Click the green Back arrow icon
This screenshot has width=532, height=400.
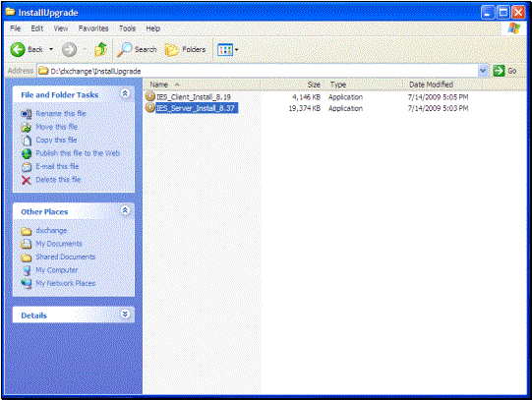click(x=18, y=49)
